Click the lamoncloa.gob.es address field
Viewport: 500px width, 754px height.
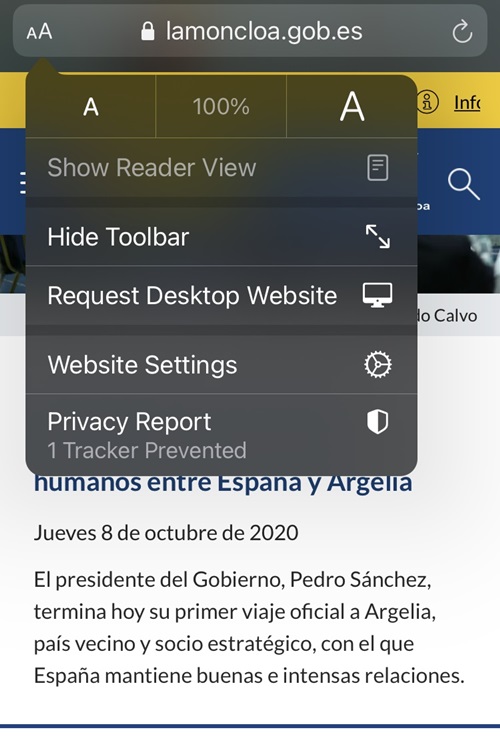(x=250, y=31)
